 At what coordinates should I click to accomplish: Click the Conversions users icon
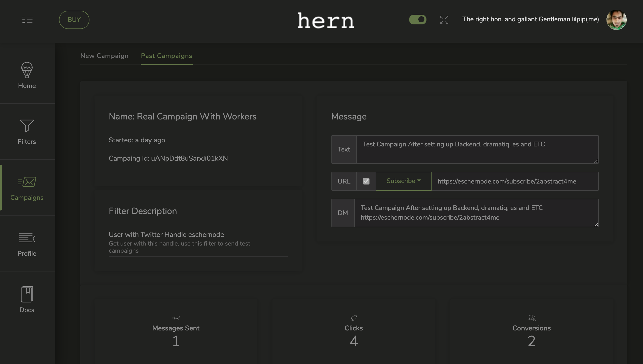[531, 318]
